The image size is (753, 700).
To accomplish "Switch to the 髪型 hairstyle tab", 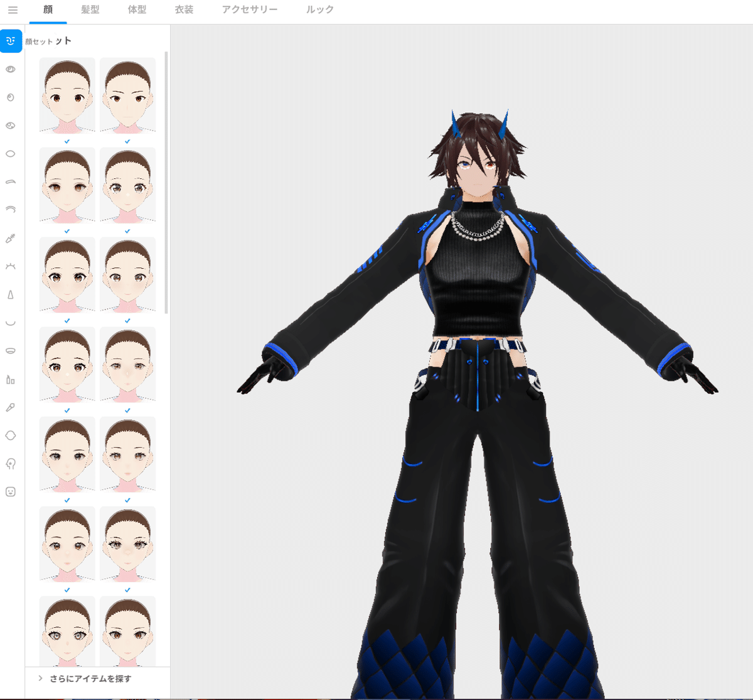I will pyautogui.click(x=92, y=9).
